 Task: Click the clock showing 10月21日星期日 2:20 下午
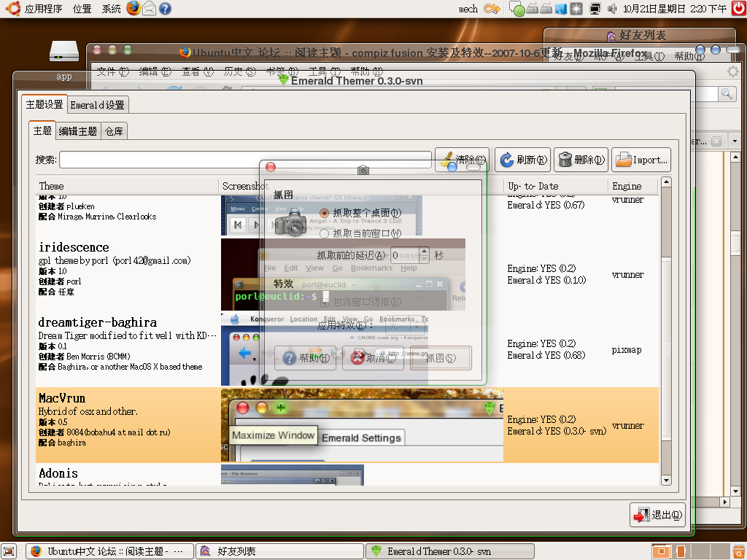point(675,9)
